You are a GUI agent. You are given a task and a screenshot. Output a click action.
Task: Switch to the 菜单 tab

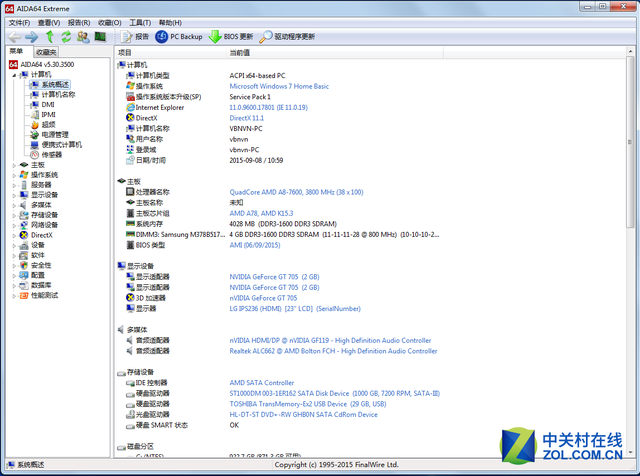tap(17, 51)
